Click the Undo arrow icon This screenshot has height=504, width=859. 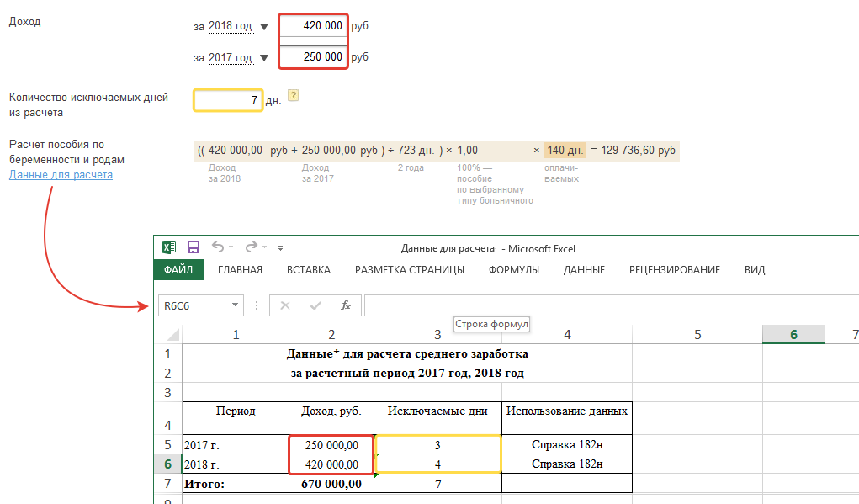pos(218,247)
